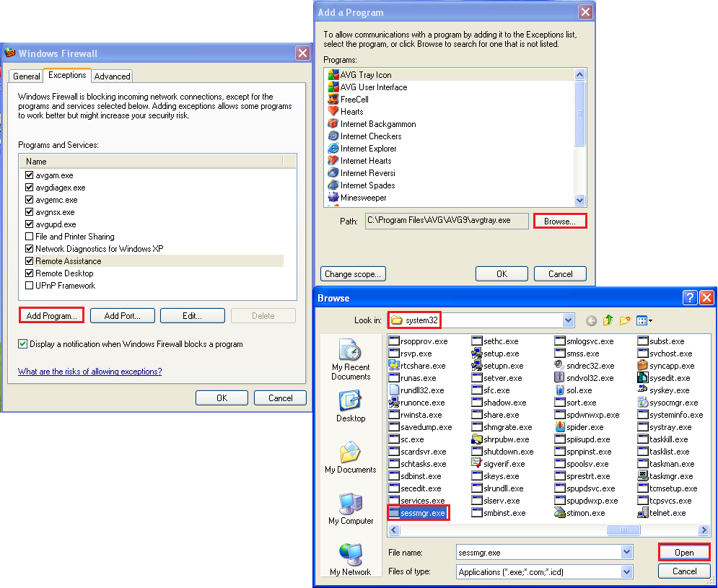
Task: Toggle display notification when Firewall blocks
Action: coord(22,344)
